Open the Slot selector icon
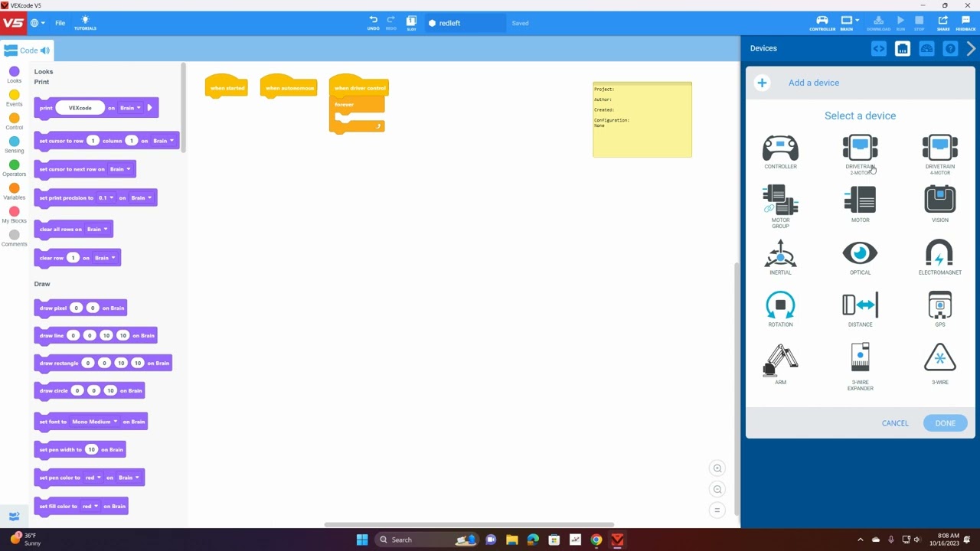Image resolution: width=980 pixels, height=551 pixels. pos(411,23)
